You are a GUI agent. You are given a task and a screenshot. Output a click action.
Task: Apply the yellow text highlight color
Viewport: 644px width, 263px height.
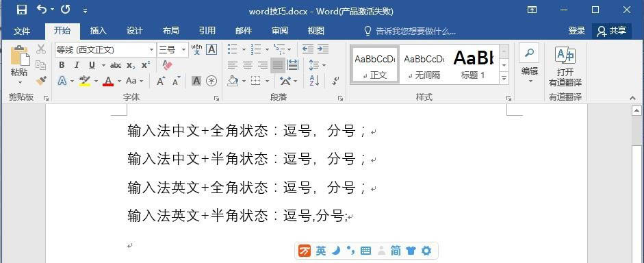coord(85,81)
